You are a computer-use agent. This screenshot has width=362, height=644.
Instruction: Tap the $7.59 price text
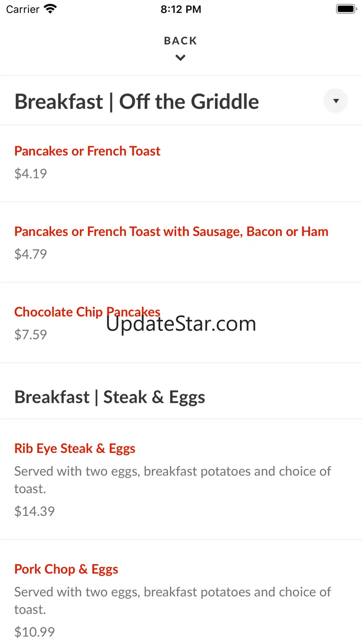coord(31,335)
